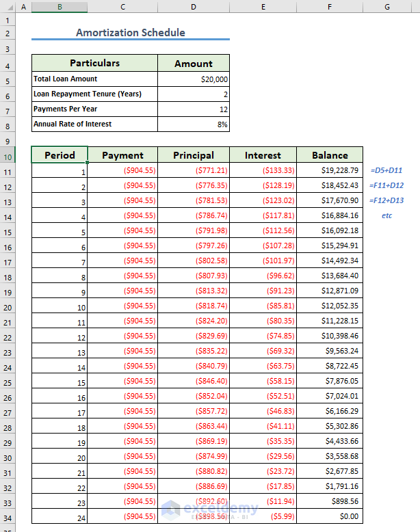Click the formula note =D5+D11
Screen dimensions: 420x532
[386, 170]
